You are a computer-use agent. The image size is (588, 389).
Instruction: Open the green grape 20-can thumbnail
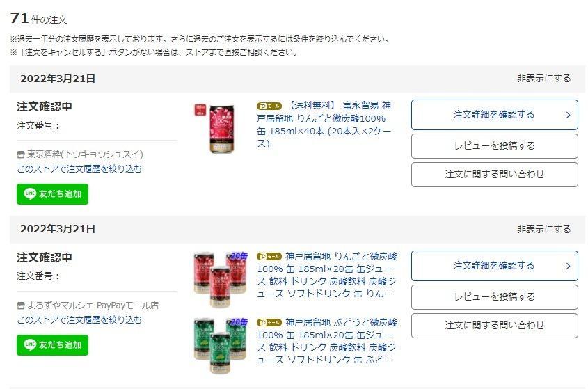point(221,345)
